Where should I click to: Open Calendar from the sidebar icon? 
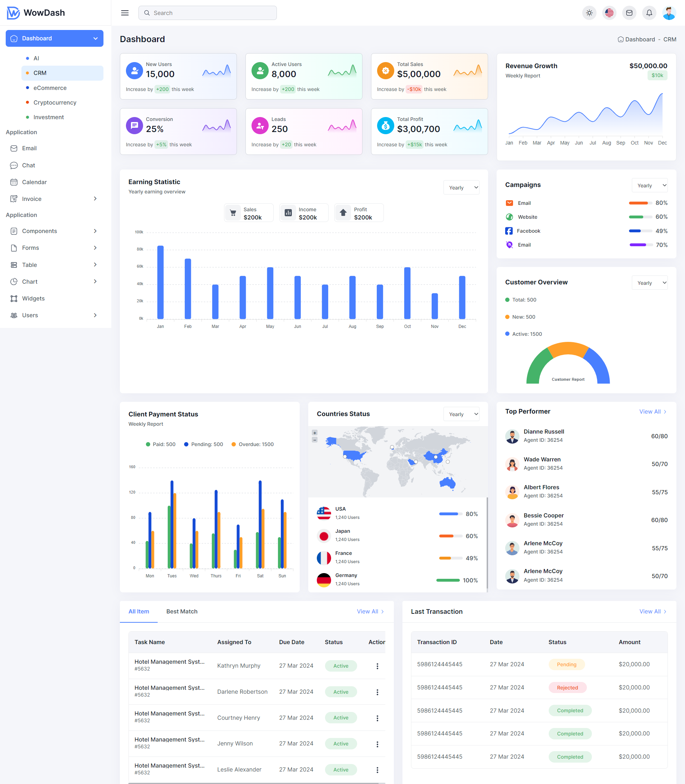pyautogui.click(x=14, y=182)
